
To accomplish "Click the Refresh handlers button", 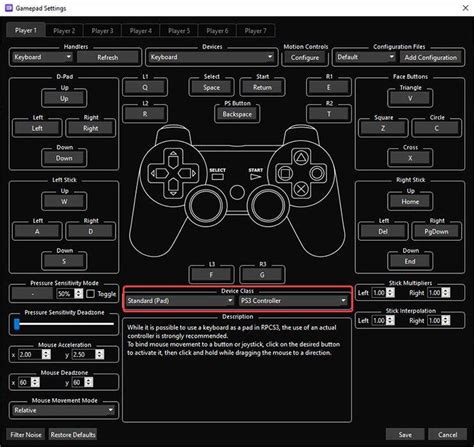I will [108, 57].
